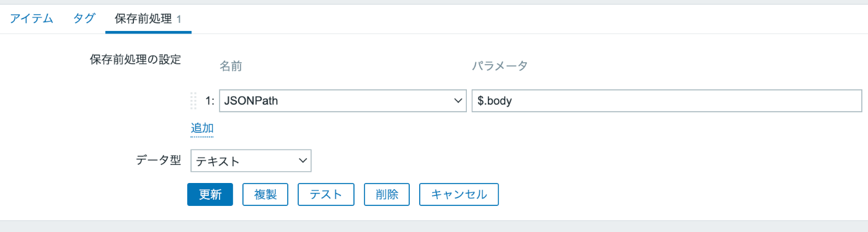The height and width of the screenshot is (232, 868).
Task: Grab the drag handle of preprocessing step 1
Action: click(193, 100)
